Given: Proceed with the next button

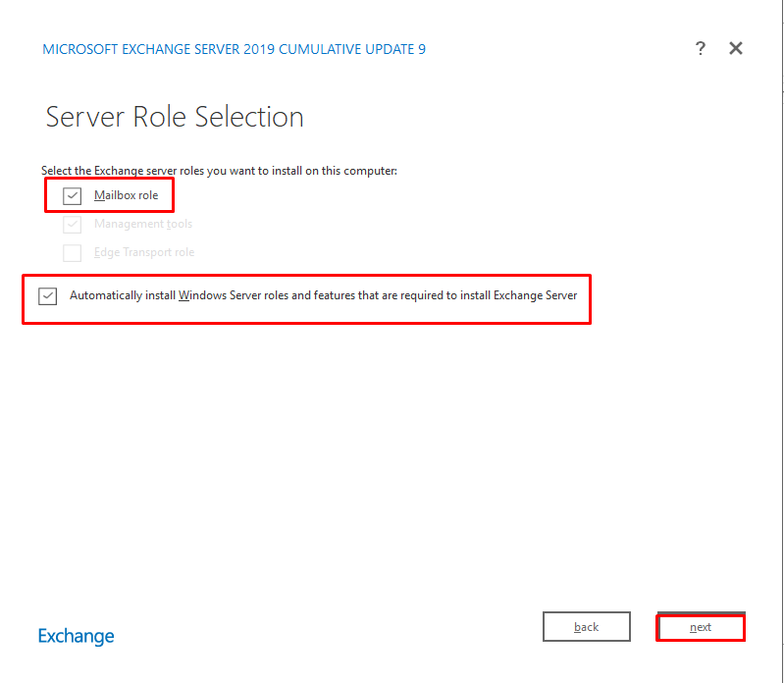Looking at the screenshot, I should click(701, 627).
